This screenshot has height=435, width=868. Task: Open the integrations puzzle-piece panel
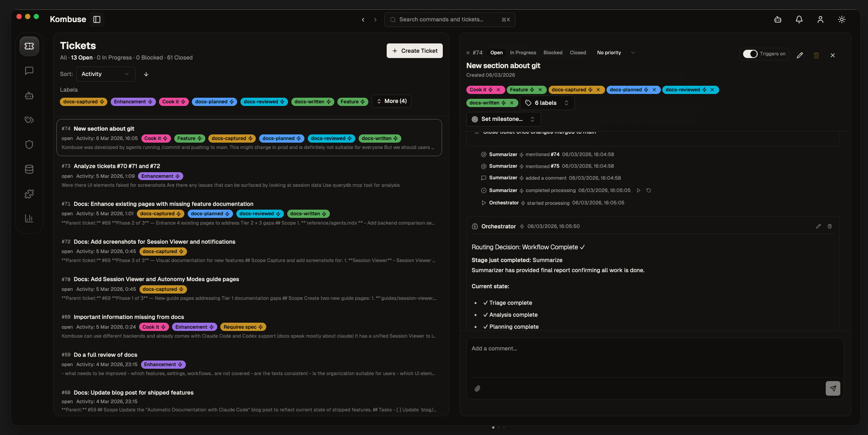pos(29,194)
